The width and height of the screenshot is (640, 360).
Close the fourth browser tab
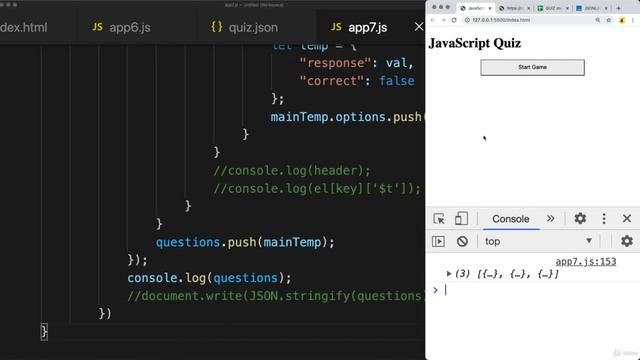click(606, 8)
